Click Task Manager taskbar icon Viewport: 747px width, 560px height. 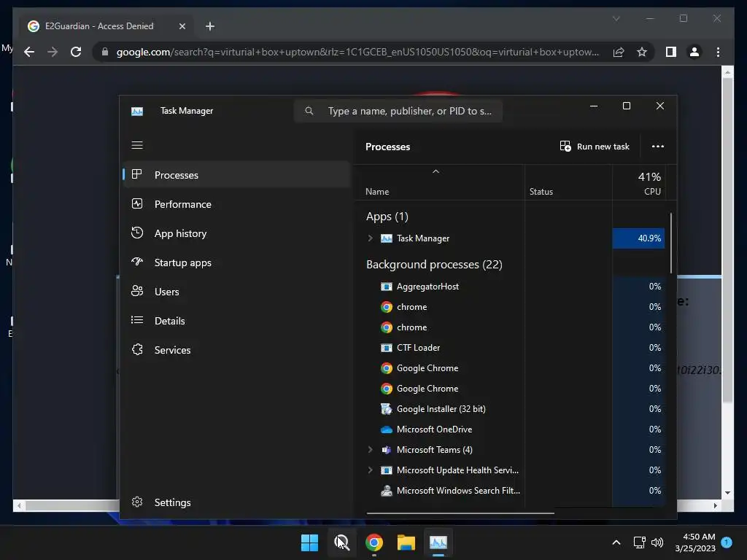(x=438, y=542)
